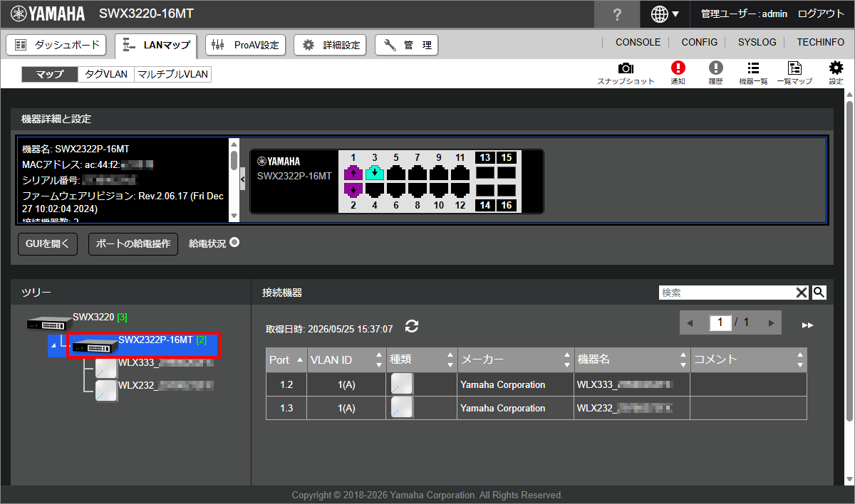Image resolution: width=855 pixels, height=504 pixels.
Task: Click the WLX333 device name cell in table
Action: [632, 384]
